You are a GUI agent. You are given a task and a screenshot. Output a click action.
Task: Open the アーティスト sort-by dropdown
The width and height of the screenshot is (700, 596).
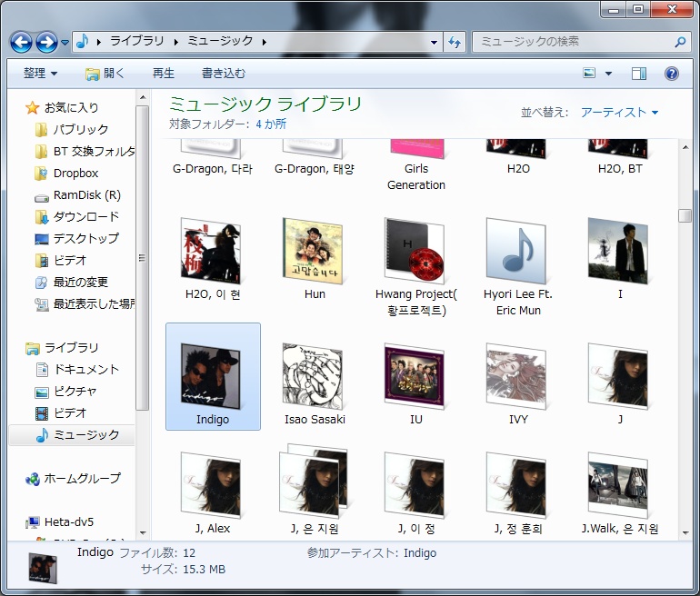[x=619, y=113]
